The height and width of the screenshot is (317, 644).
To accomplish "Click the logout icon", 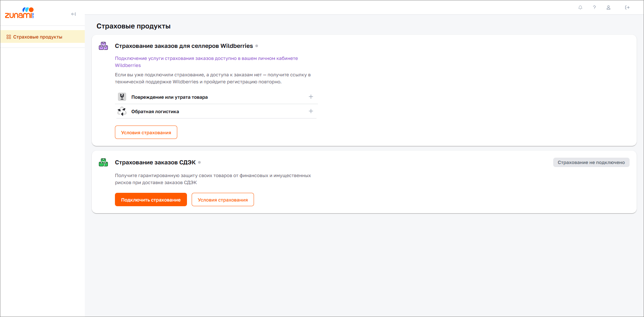I will click(x=627, y=7).
